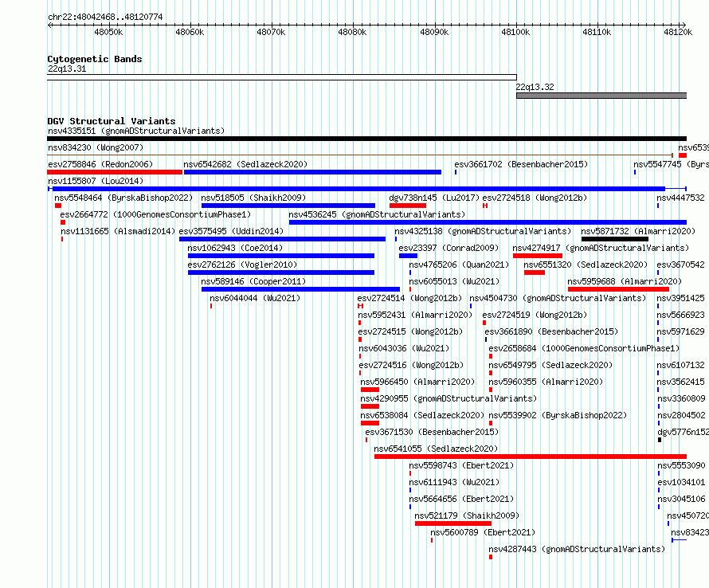Click the nsv1155807 (Lou2014) label
Viewport: 709px width, 588px height.
[96, 182]
